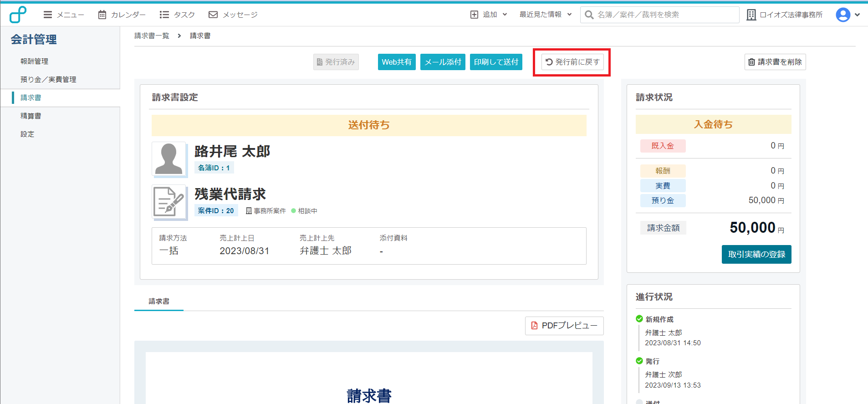This screenshot has width=868, height=404.
Task: Select 設定 in the sidebar
Action: [x=27, y=134]
